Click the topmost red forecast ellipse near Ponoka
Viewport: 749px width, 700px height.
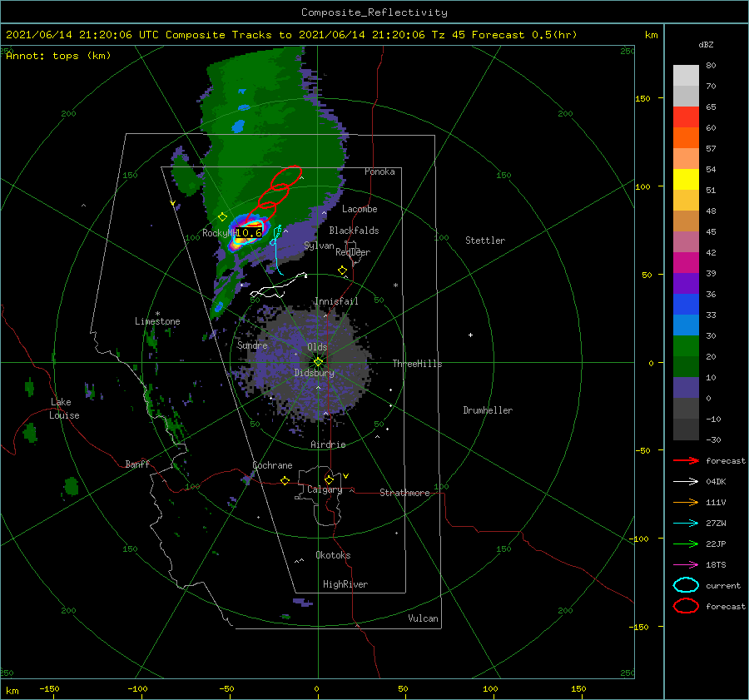click(286, 176)
